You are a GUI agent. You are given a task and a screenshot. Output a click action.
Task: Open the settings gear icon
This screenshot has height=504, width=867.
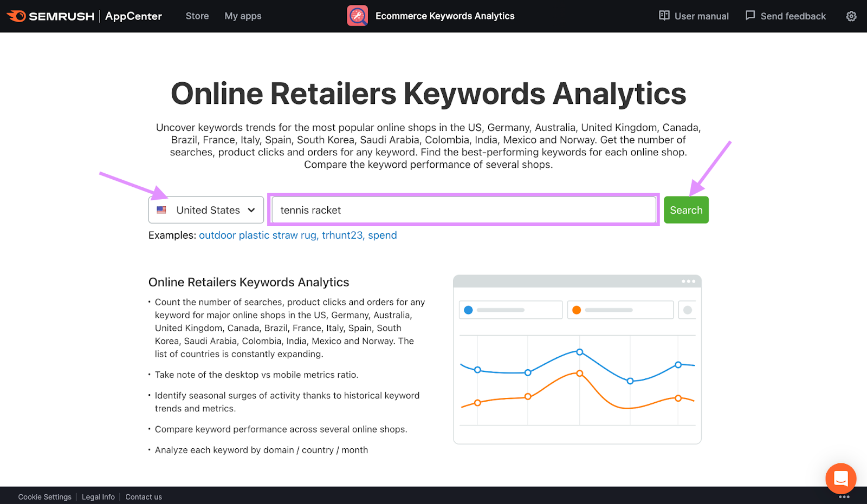[x=851, y=16]
